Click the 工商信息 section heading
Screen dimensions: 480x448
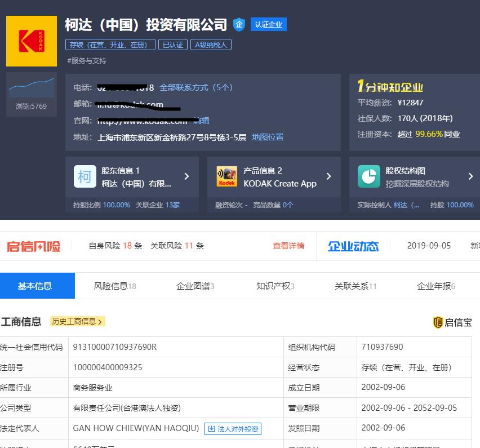click(x=21, y=322)
